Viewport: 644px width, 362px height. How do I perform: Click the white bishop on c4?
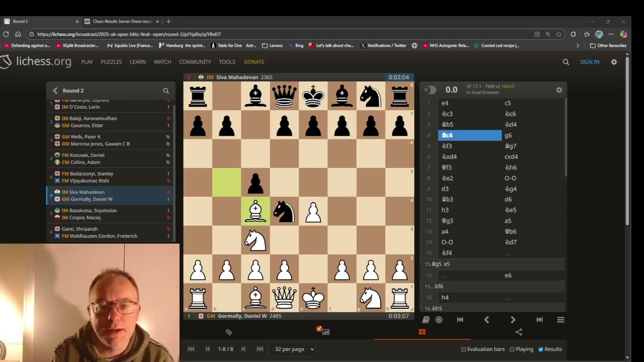click(x=256, y=211)
